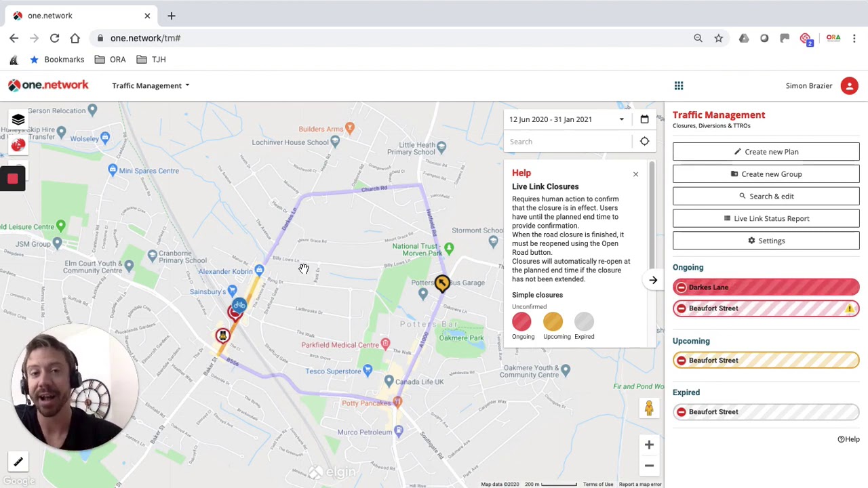Open the Bookmarks bar item
Screen dimensions: 868x488
pos(57,60)
